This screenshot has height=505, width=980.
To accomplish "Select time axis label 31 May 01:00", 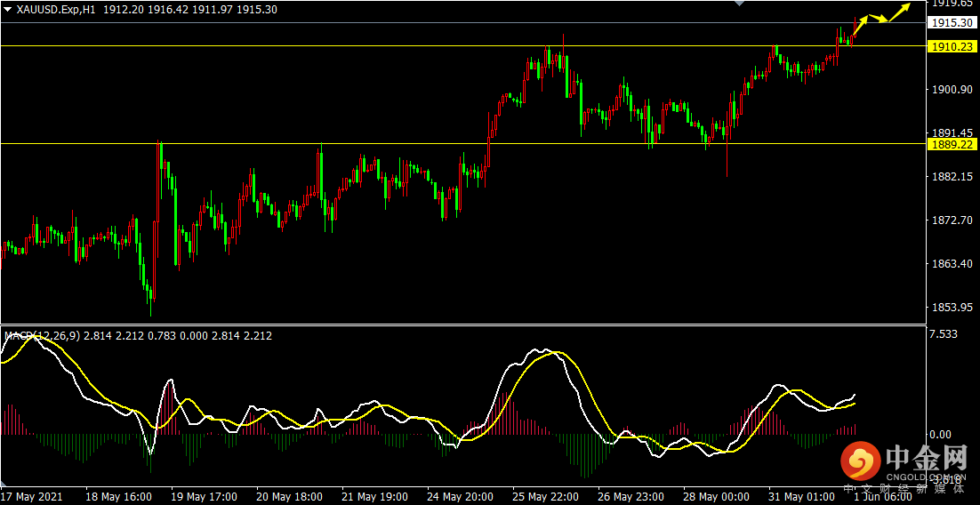I will click(802, 497).
